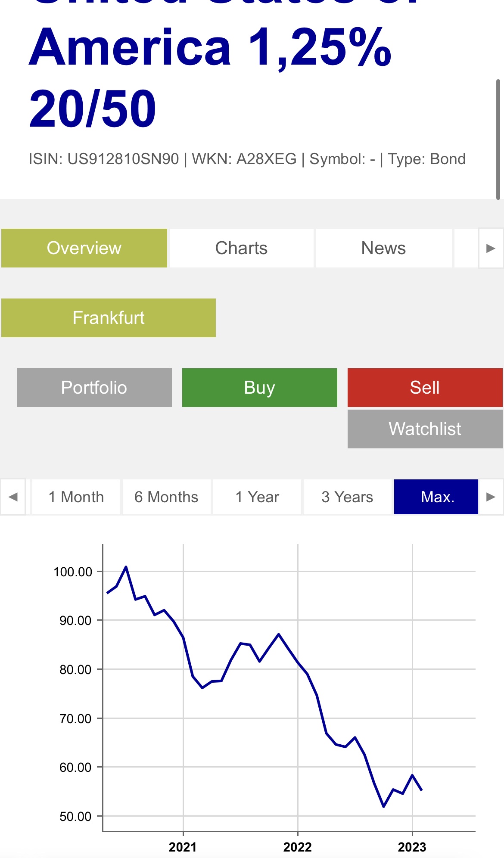The height and width of the screenshot is (858, 504).
Task: Add bond to Portfolio
Action: point(94,388)
